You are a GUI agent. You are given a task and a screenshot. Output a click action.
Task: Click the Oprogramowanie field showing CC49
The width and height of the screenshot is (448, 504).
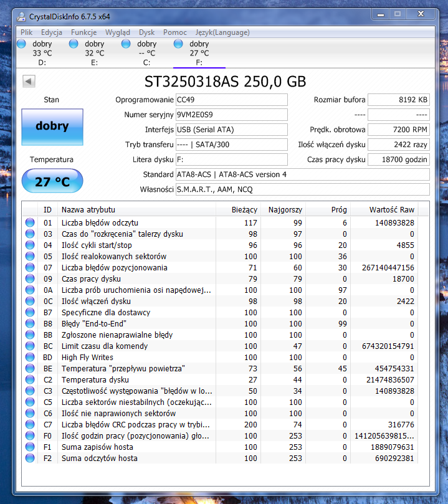[232, 100]
